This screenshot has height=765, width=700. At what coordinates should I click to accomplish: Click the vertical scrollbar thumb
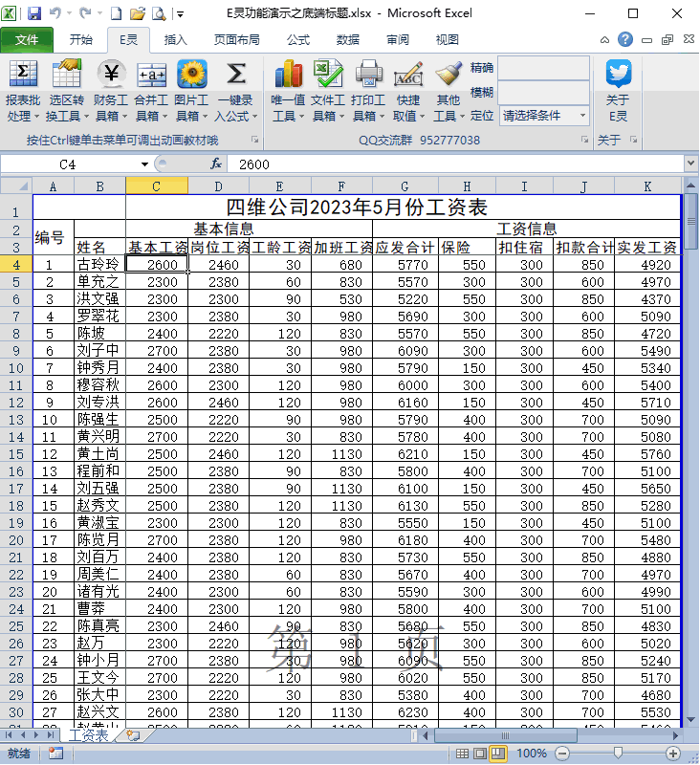690,222
